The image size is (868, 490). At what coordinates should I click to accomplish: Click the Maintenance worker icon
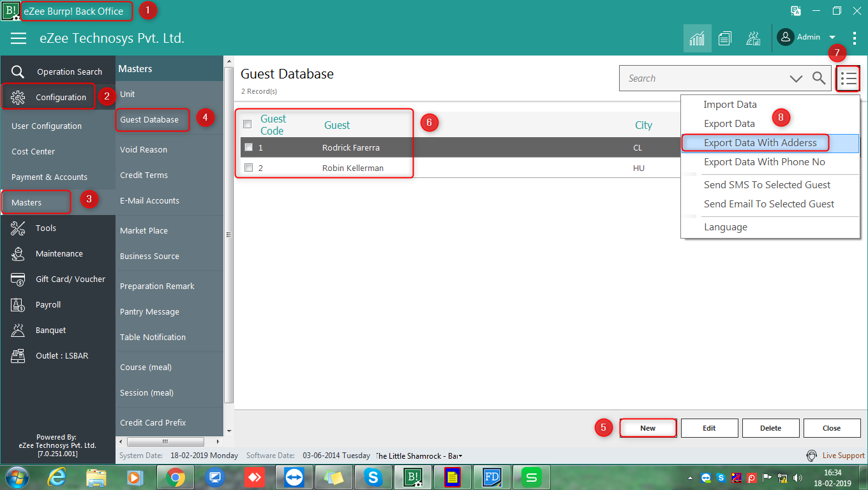(18, 253)
